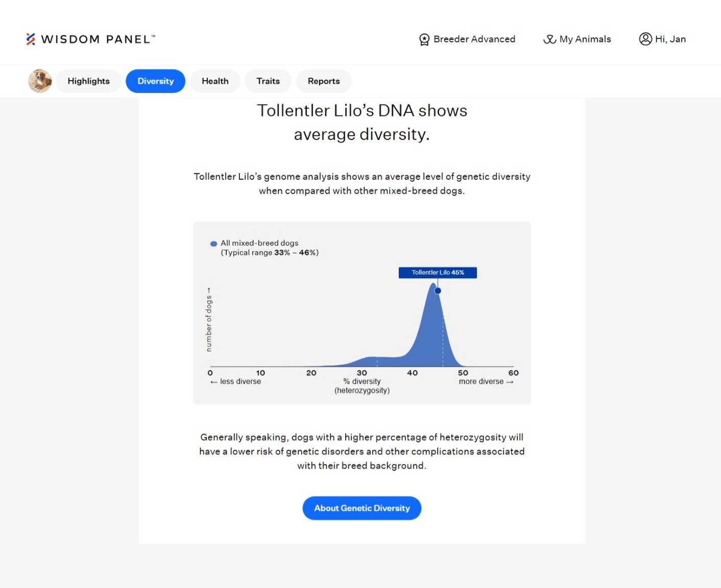Open the Breeder Advanced text link
This screenshot has height=588, width=721.
coord(474,39)
